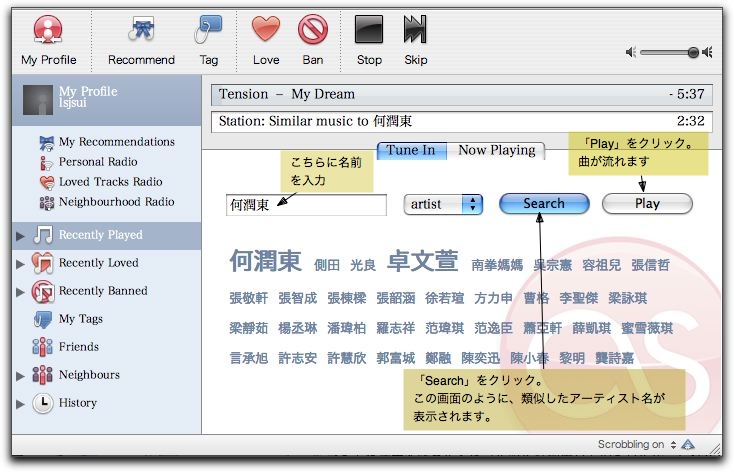
Task: Click the Tension – My Dream track progress bar
Action: pos(462,95)
